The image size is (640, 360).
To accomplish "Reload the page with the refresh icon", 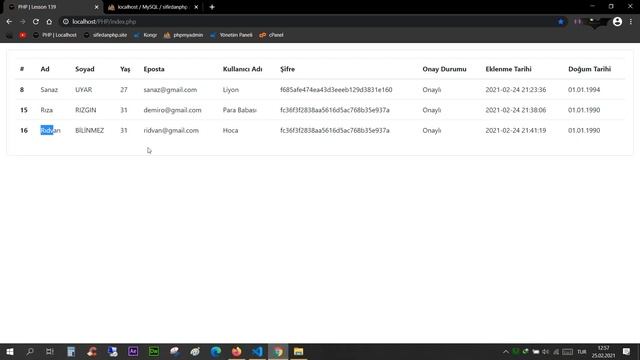I will point(36,22).
